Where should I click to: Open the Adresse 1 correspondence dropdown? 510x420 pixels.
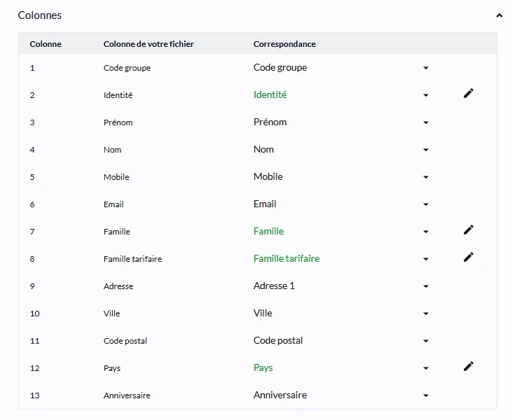coord(426,286)
